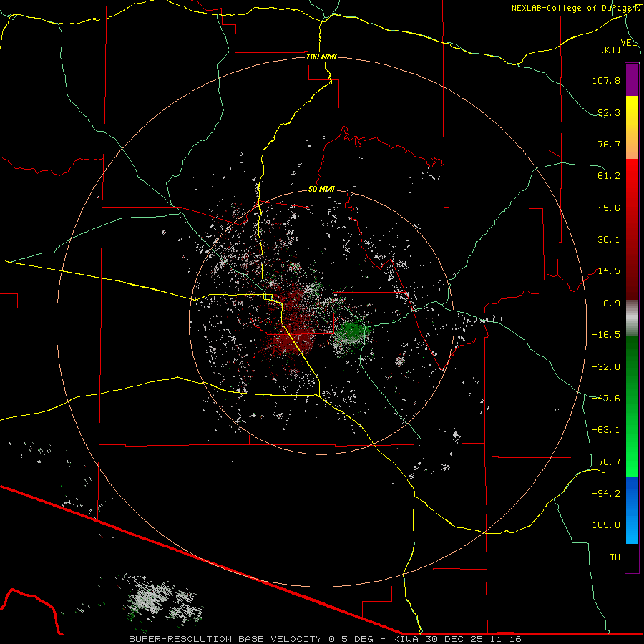Screen dimensions: 644x644
Task: Click the 50 NMI range ring label
Action: coord(321,190)
